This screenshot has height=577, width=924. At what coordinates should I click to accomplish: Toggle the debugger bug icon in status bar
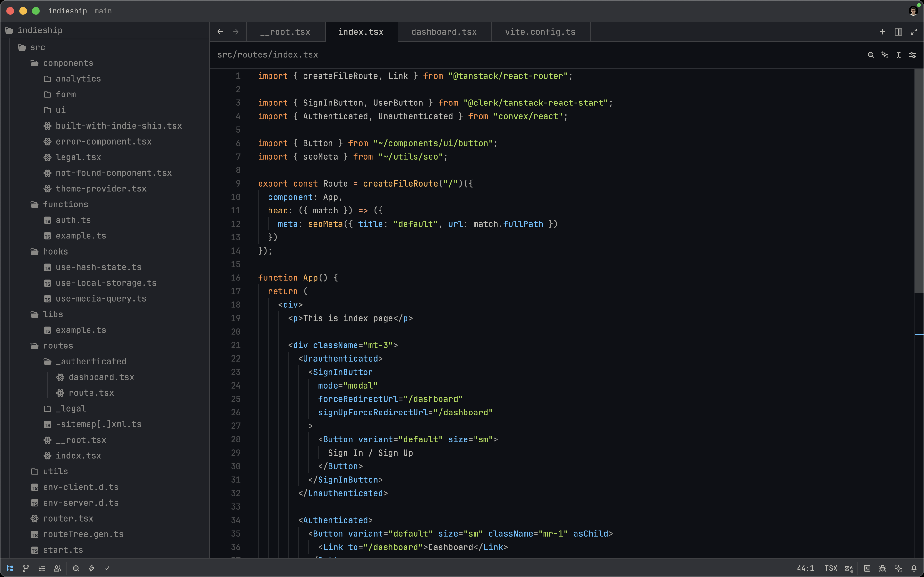(883, 569)
